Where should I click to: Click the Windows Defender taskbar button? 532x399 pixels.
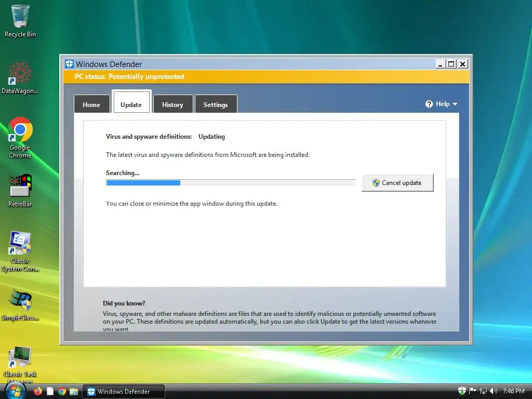pos(124,392)
